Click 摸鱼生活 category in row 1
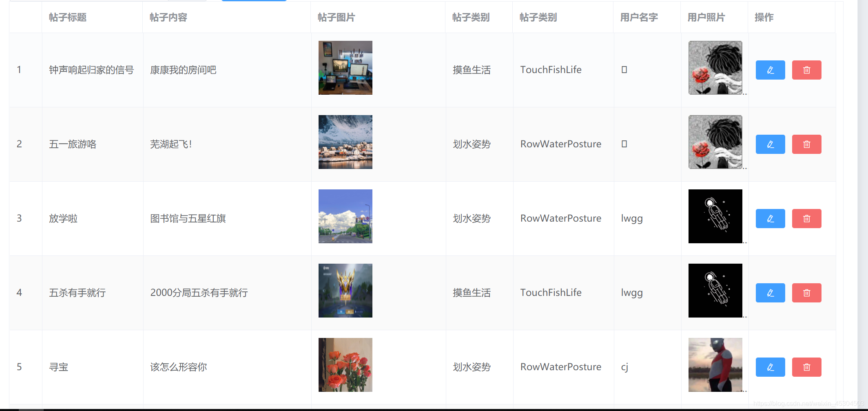The width and height of the screenshot is (868, 411). click(472, 70)
